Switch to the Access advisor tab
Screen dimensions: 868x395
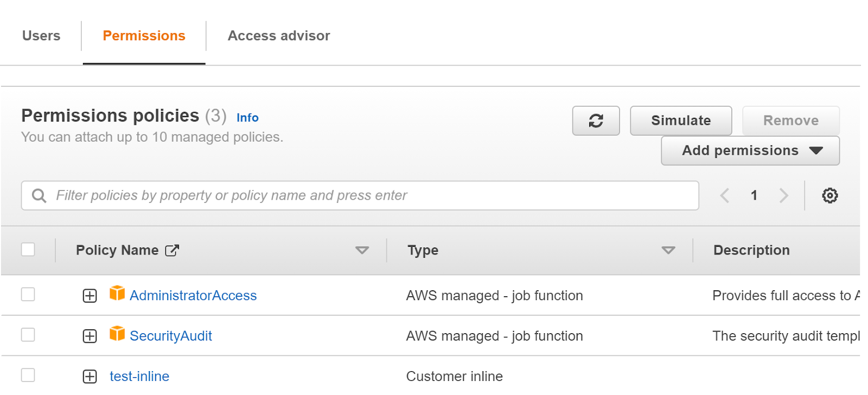(x=279, y=36)
